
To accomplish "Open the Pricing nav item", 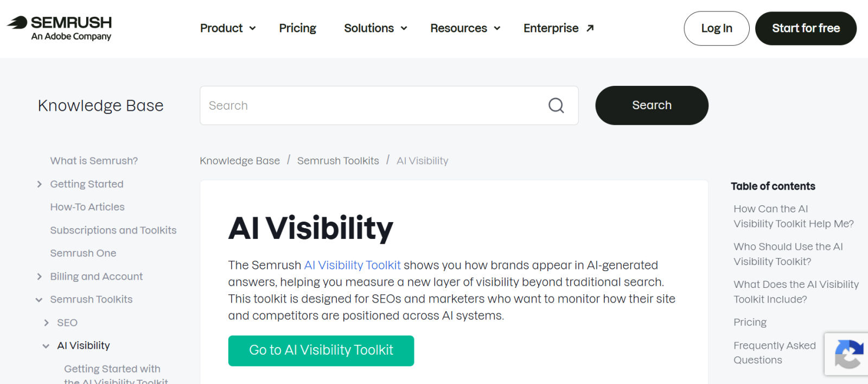I will click(x=297, y=28).
